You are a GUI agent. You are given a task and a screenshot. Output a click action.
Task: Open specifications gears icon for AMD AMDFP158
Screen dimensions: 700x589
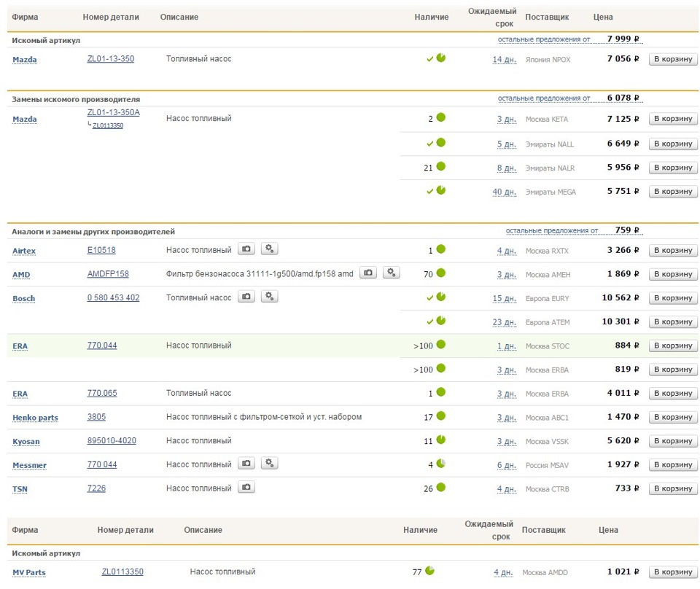coord(392,273)
